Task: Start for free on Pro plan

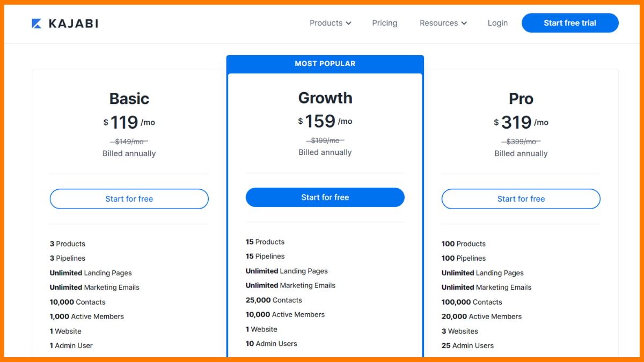Action: [x=521, y=198]
